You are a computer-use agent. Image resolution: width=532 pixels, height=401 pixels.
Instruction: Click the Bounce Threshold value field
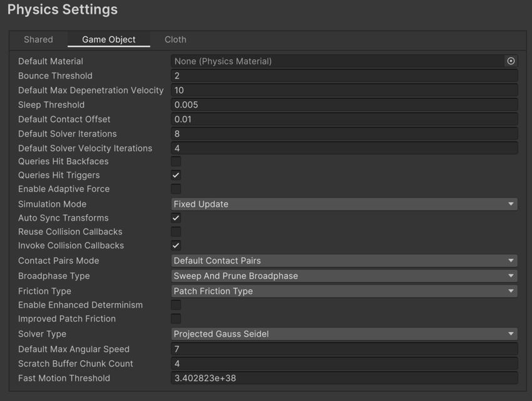344,75
